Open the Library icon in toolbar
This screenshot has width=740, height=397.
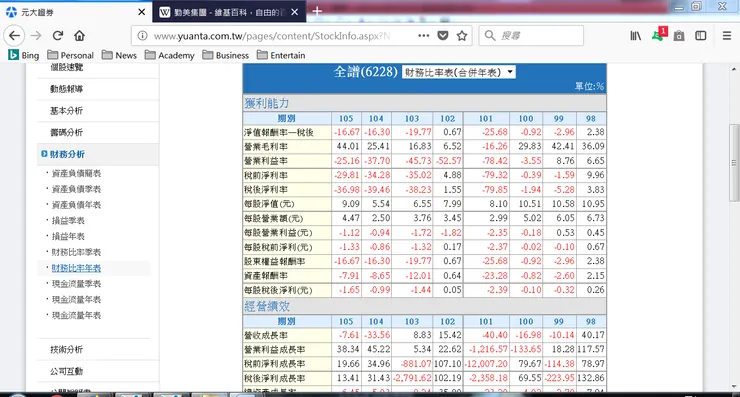[636, 35]
